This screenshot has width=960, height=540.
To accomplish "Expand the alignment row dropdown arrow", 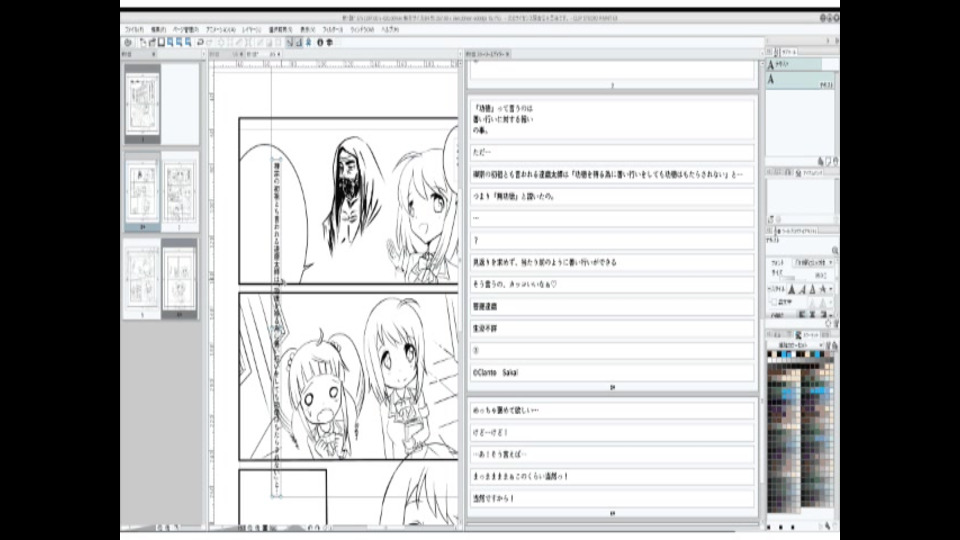I will (x=831, y=315).
